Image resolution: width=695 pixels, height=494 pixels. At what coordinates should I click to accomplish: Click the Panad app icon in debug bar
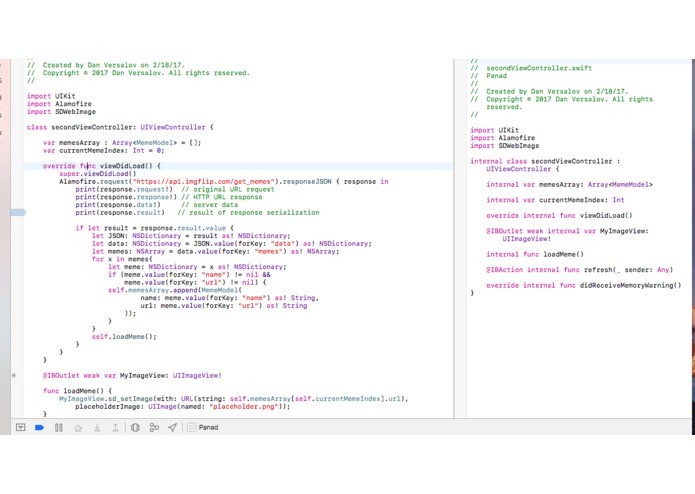click(191, 427)
